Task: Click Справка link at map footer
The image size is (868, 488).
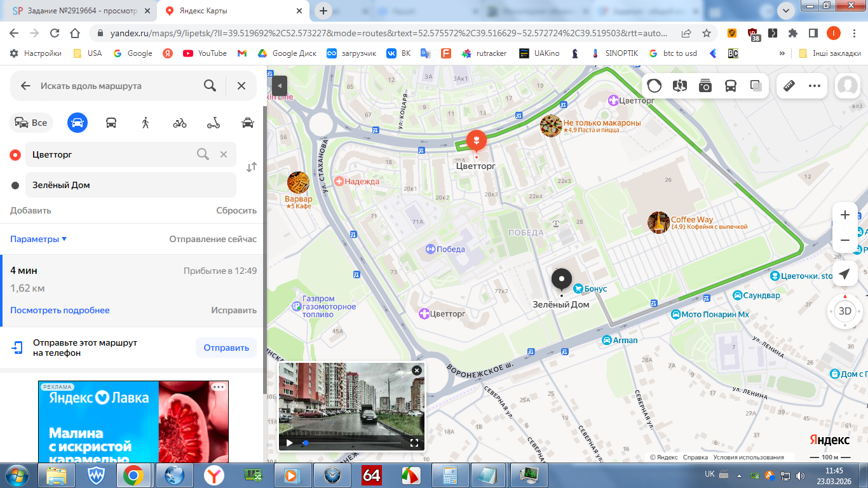Action: pos(695,457)
